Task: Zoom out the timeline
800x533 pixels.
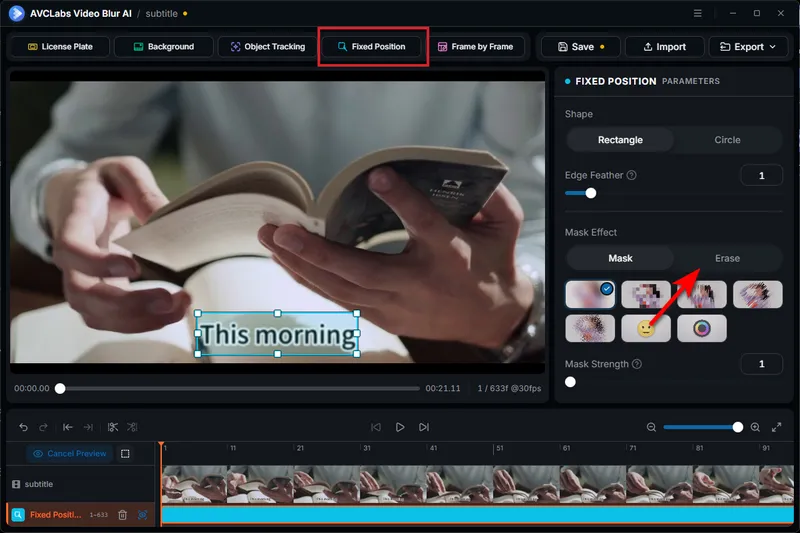Action: pos(652,427)
